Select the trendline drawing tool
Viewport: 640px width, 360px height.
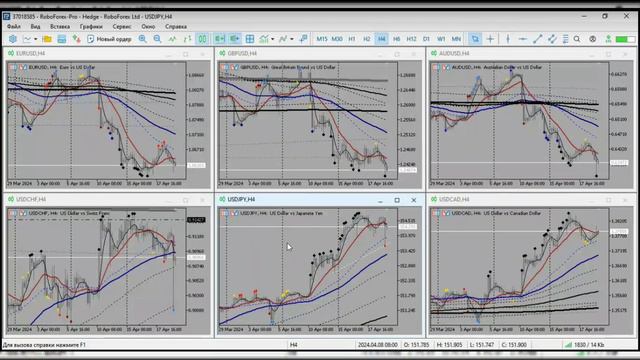tap(538, 39)
